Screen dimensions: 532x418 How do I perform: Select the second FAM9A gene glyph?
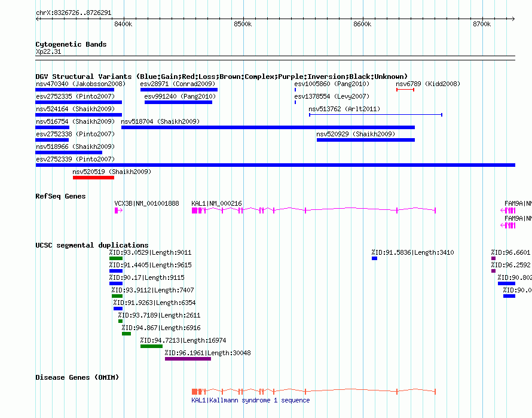[x=508, y=225]
